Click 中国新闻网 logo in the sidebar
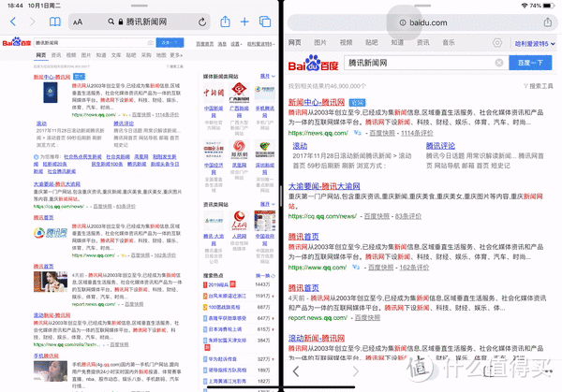The image size is (562, 392). 214,93
